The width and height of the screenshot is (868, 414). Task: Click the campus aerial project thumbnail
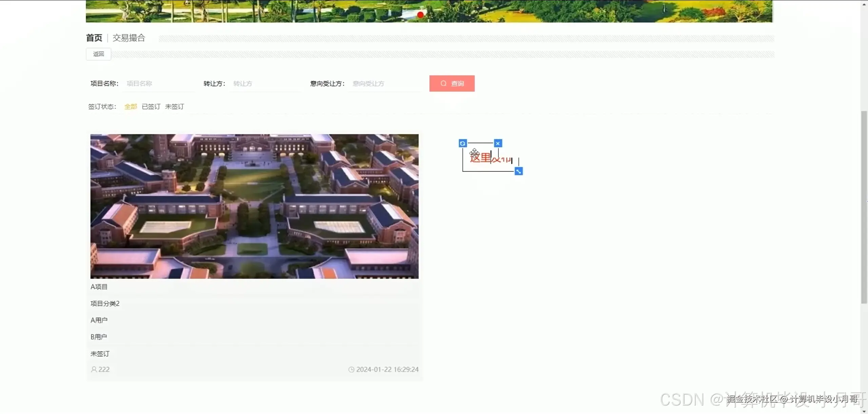coord(254,206)
